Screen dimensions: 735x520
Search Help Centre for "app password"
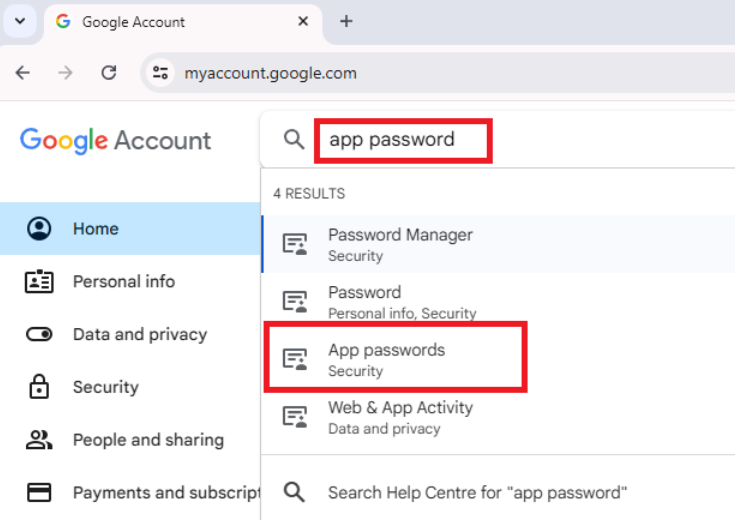pyautogui.click(x=498, y=492)
